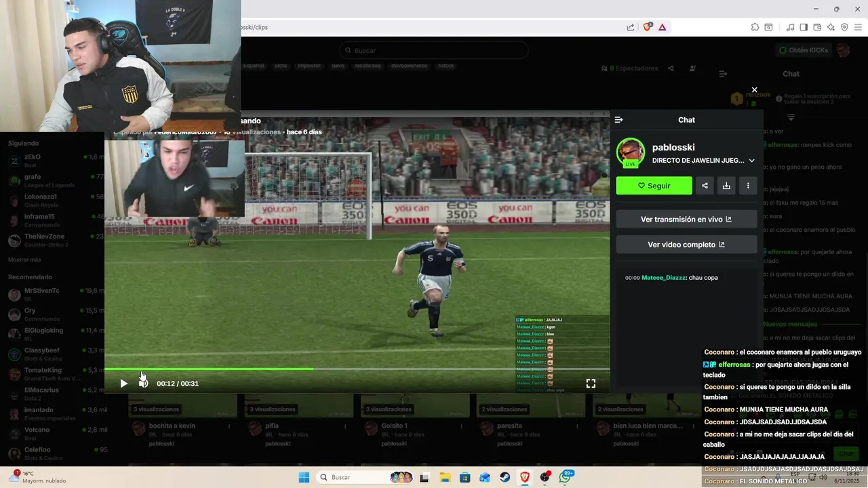Open ElGlogloking recommended channel
The height and width of the screenshot is (488, 868).
click(x=54, y=334)
